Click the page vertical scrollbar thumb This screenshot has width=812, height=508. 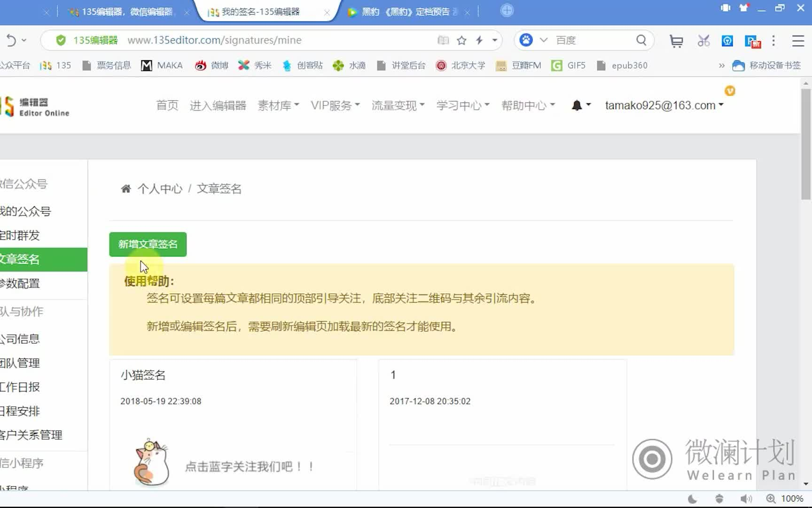pos(806,143)
